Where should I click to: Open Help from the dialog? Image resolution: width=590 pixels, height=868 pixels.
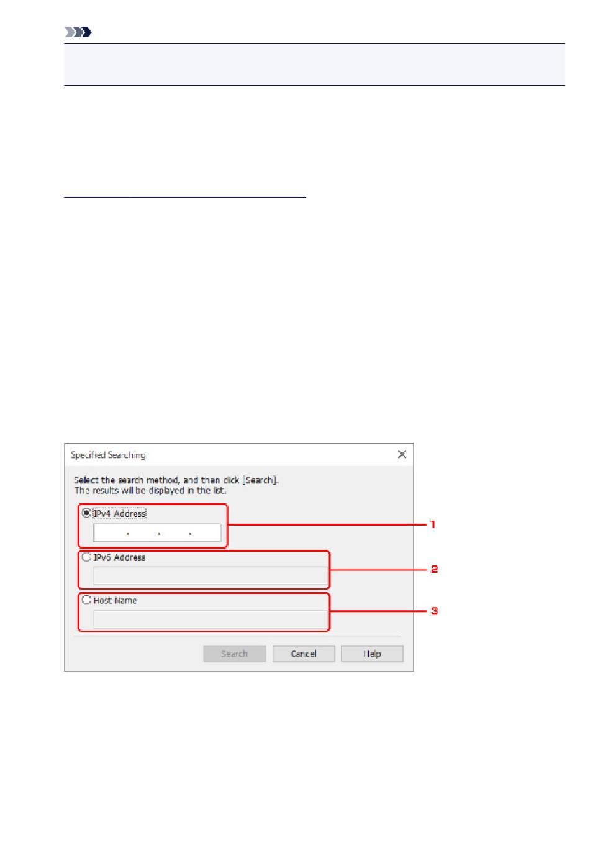372,654
